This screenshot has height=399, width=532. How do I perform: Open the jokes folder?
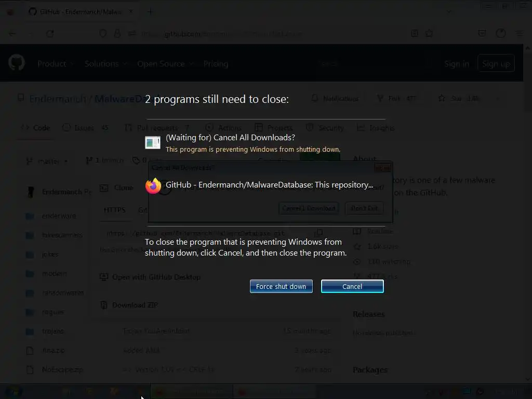(50, 254)
